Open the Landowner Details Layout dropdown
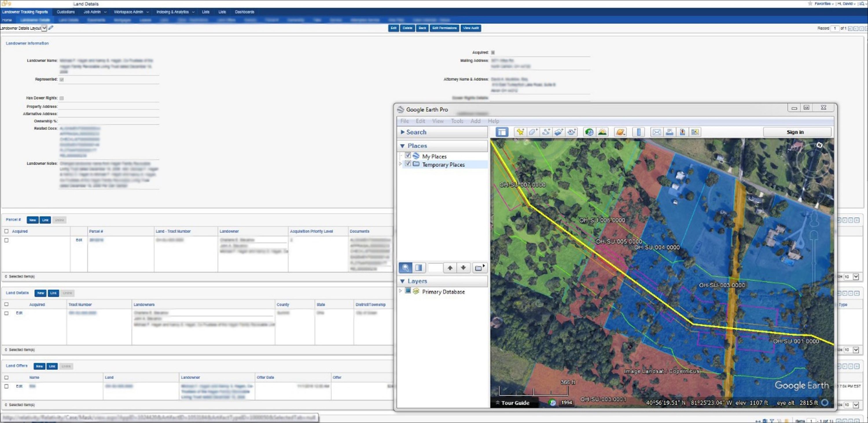 44,28
